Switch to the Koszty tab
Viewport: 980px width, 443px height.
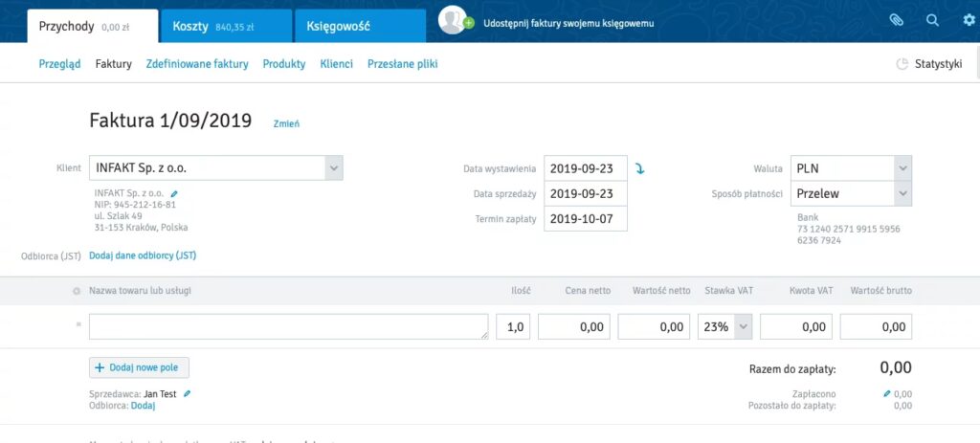tap(224, 27)
